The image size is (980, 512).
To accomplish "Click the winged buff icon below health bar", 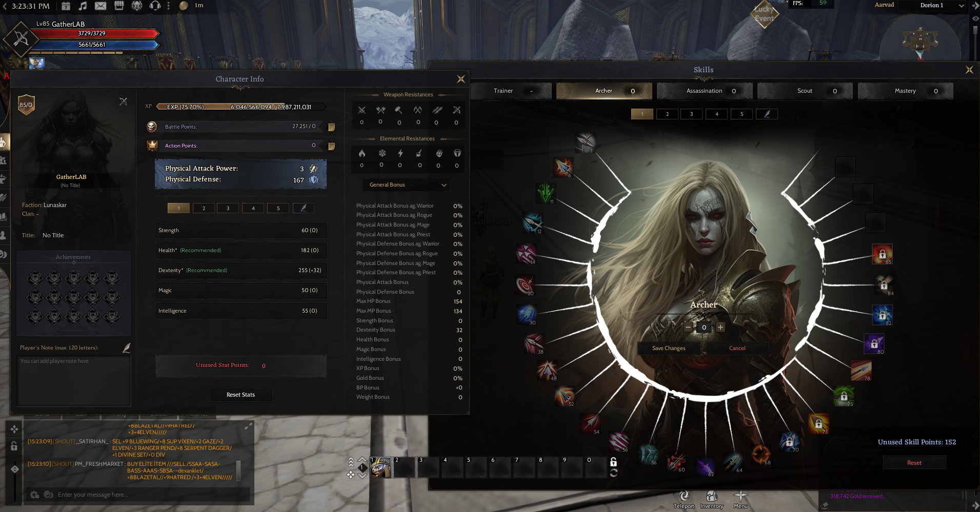I will point(36,63).
